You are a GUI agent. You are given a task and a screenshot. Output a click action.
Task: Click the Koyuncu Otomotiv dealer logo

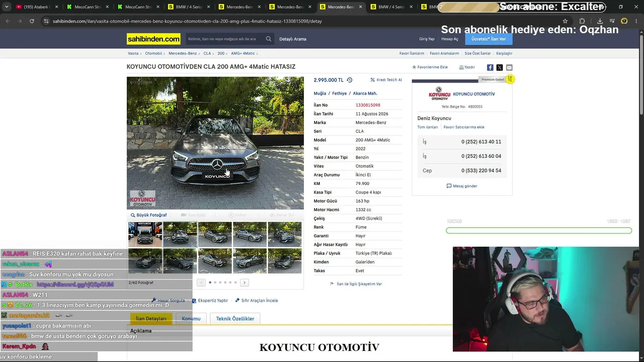pyautogui.click(x=439, y=94)
